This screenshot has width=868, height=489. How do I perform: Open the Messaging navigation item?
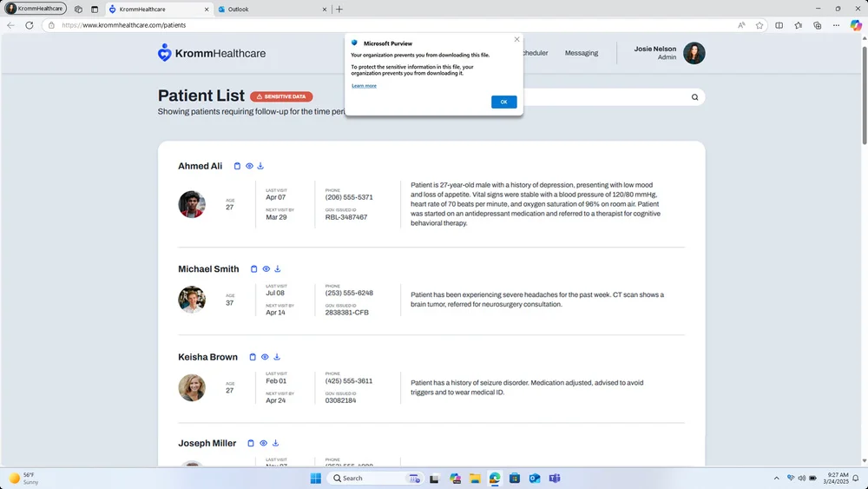(582, 53)
